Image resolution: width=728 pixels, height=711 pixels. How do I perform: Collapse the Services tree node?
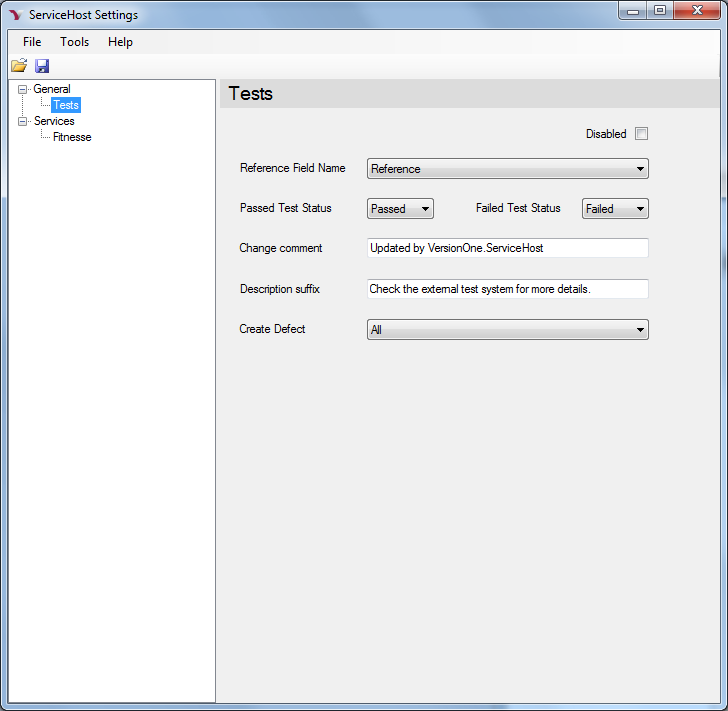point(22,121)
